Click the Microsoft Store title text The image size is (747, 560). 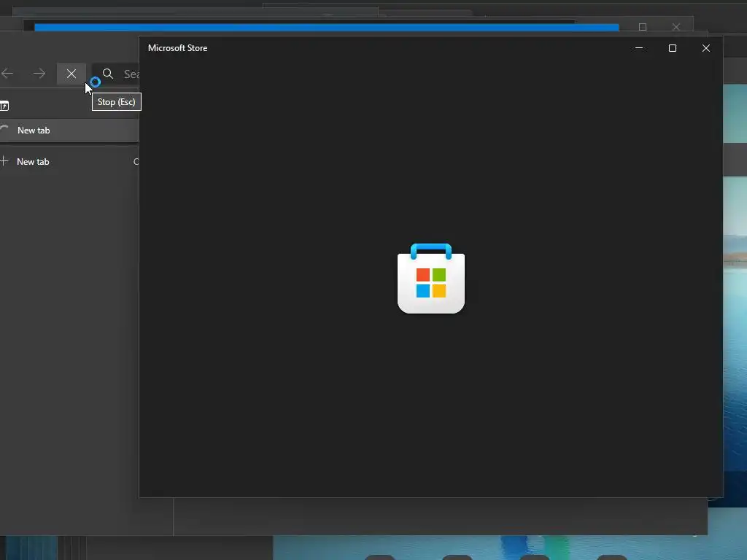178,48
